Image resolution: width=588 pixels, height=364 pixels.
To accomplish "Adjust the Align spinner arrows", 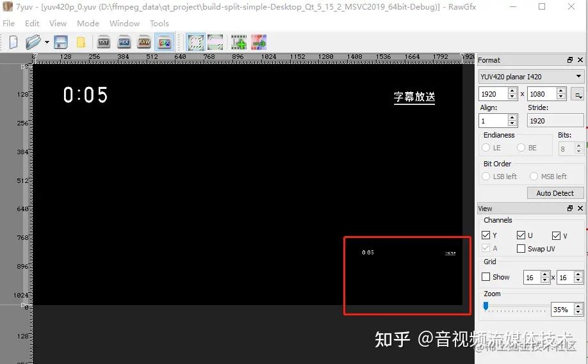I will (512, 121).
